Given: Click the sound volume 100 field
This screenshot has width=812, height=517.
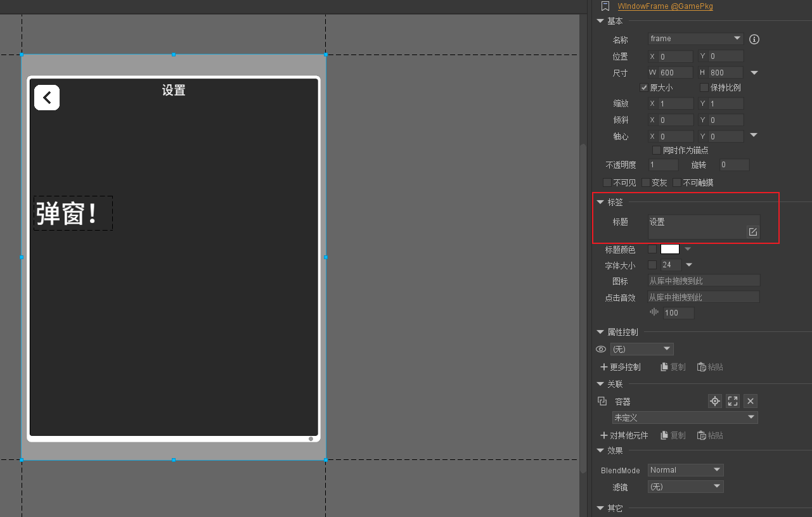Looking at the screenshot, I should 678,313.
